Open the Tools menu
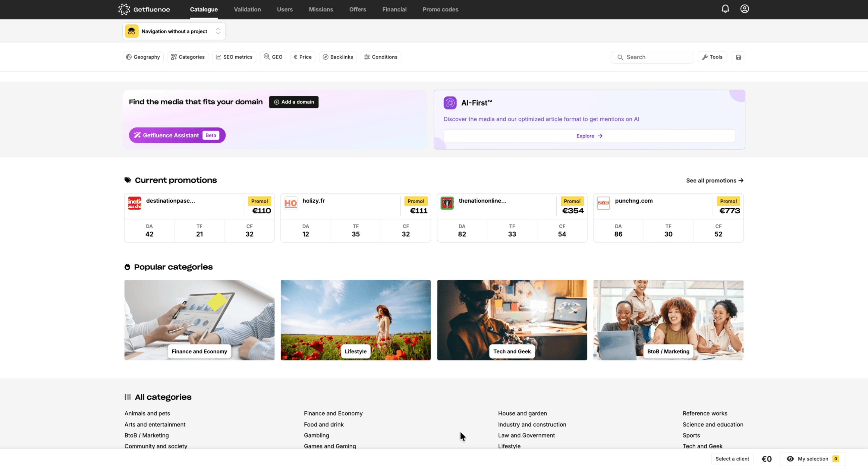868x469 pixels. pos(712,57)
